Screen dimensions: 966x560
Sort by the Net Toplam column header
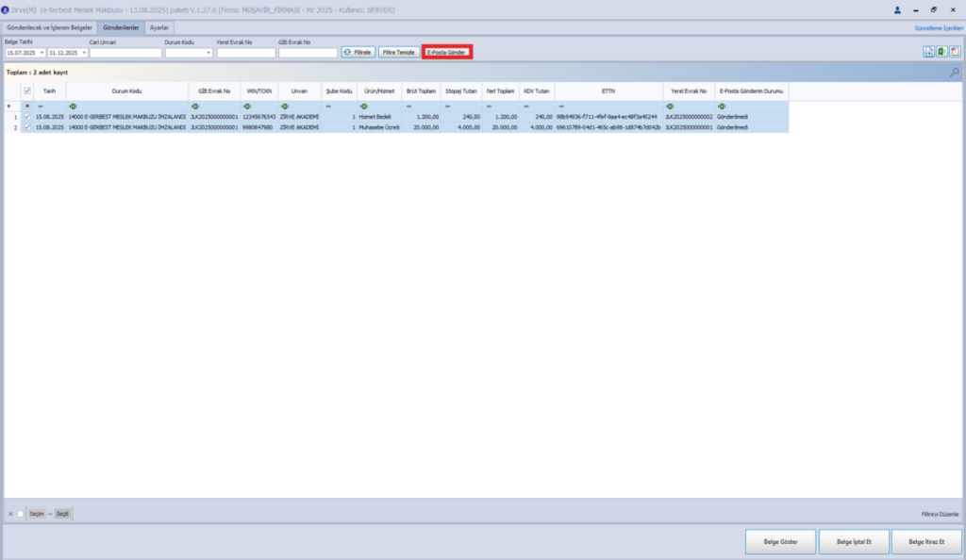[x=500, y=91]
